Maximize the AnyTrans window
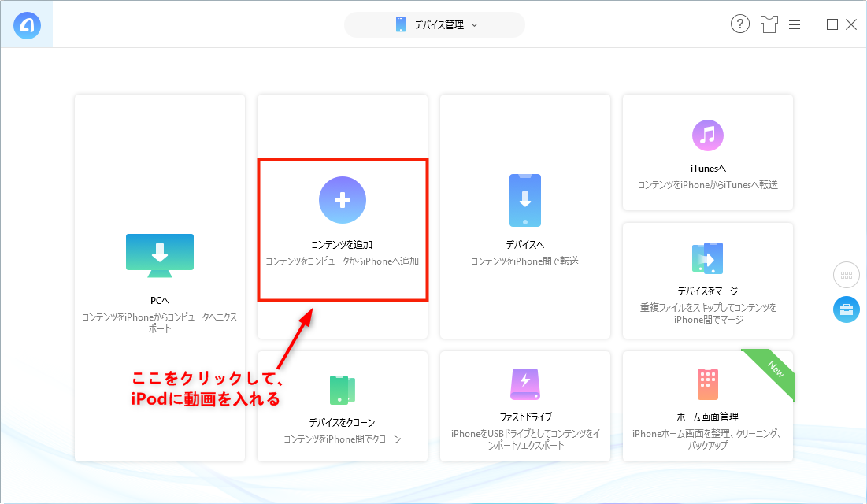The height and width of the screenshot is (504, 867). click(x=832, y=24)
